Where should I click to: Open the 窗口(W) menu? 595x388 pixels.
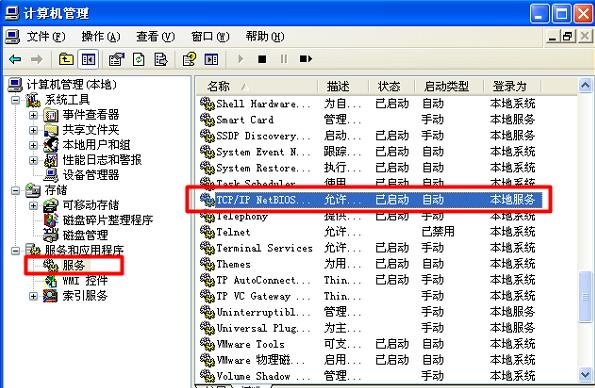(210, 37)
